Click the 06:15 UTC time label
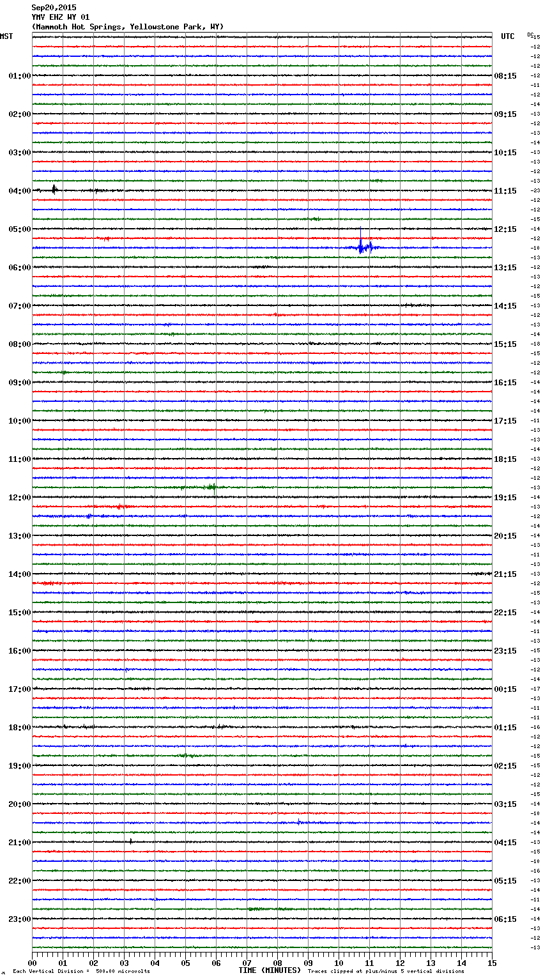This screenshot has height=980, width=543. (505, 919)
